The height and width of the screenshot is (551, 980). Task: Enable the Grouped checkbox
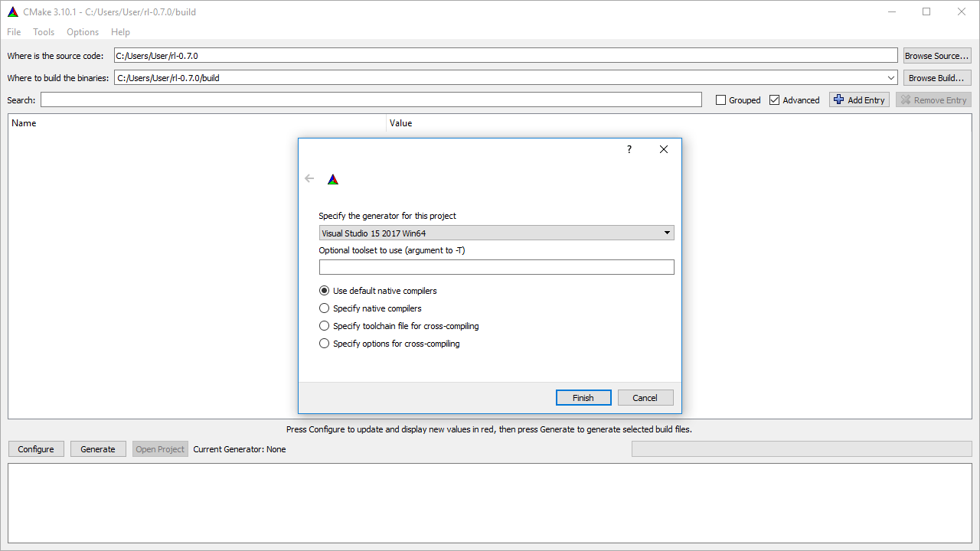point(720,99)
